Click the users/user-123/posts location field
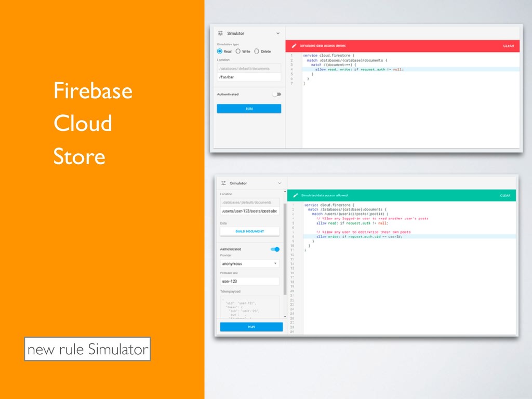532x399 pixels. [250, 211]
